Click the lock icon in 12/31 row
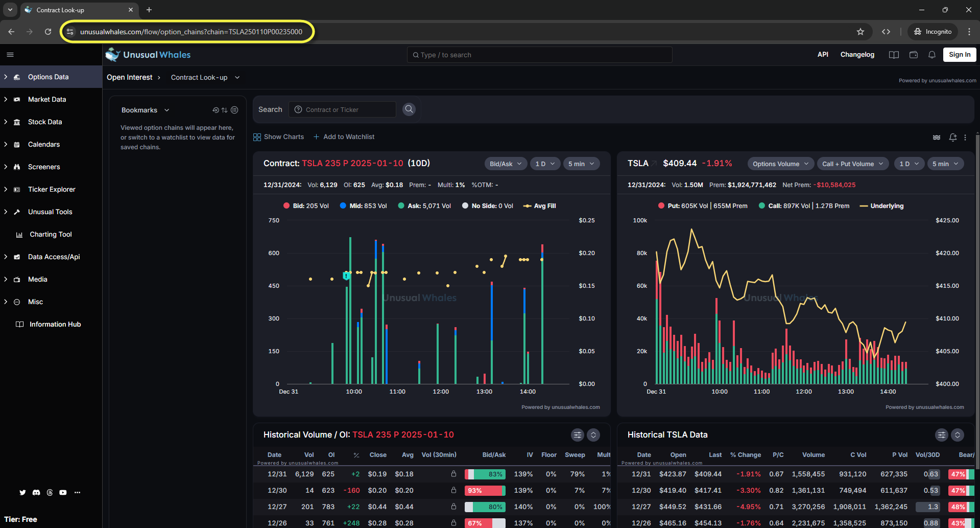The image size is (980, 528). tap(453, 474)
